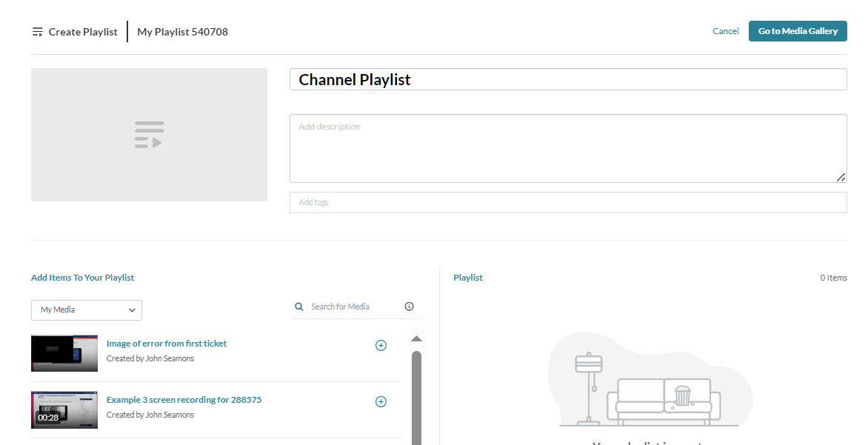
Task: Cancel playlist creation
Action: click(x=725, y=30)
